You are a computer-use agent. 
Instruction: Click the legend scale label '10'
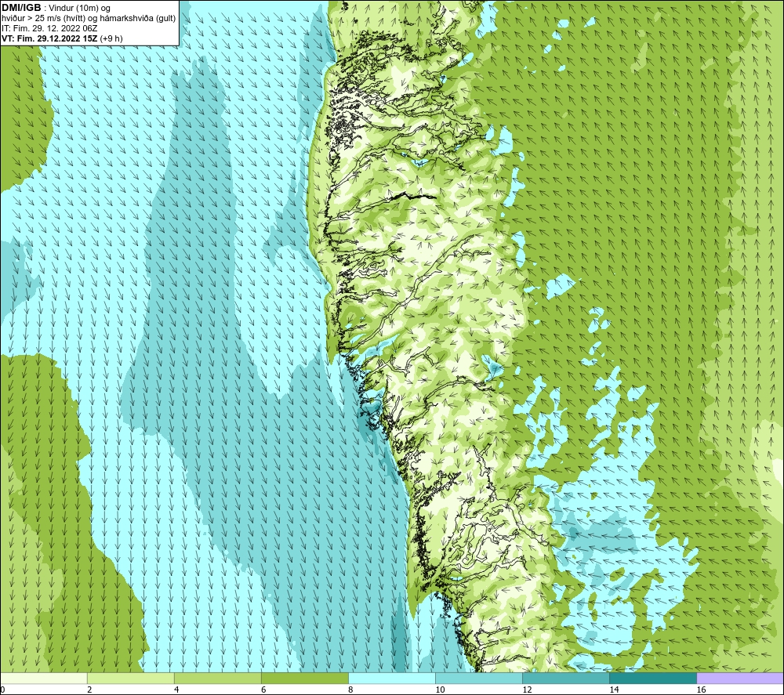click(440, 690)
